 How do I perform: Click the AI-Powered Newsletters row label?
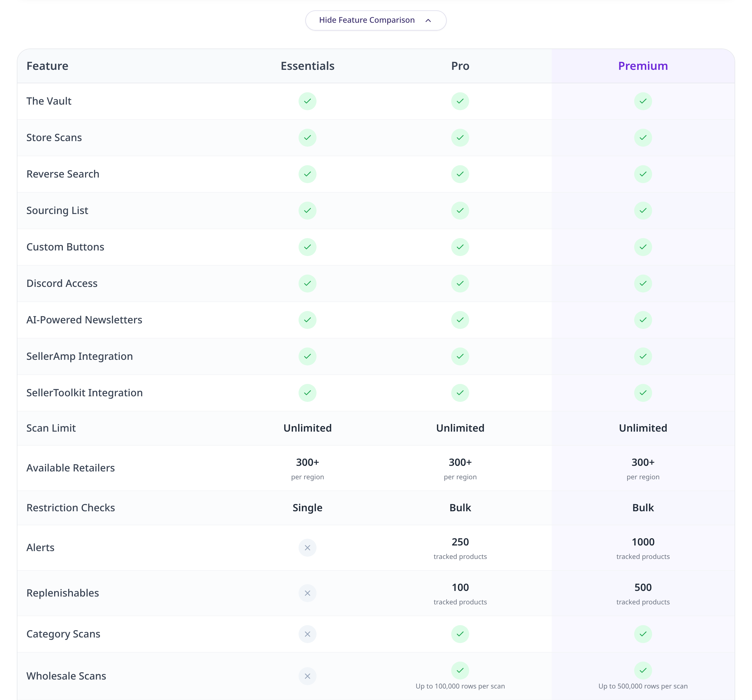pos(84,320)
